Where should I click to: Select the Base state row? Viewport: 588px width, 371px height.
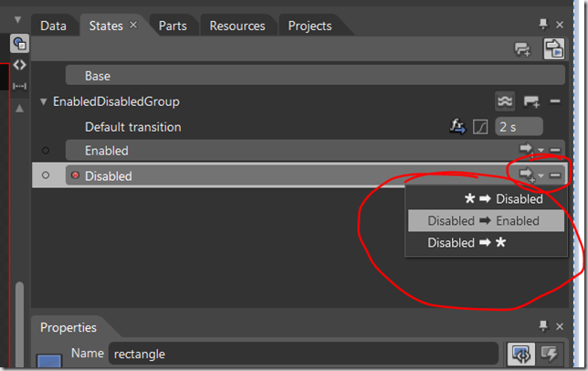pyautogui.click(x=315, y=76)
